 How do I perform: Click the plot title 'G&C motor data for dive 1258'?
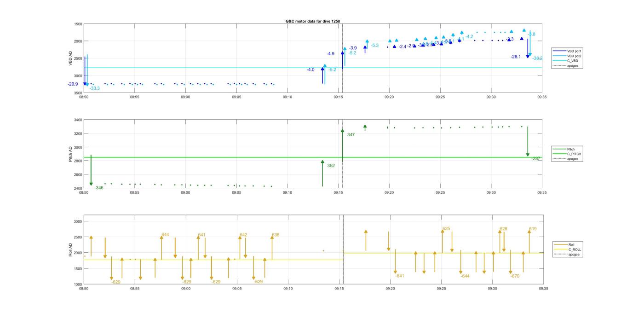312,21
